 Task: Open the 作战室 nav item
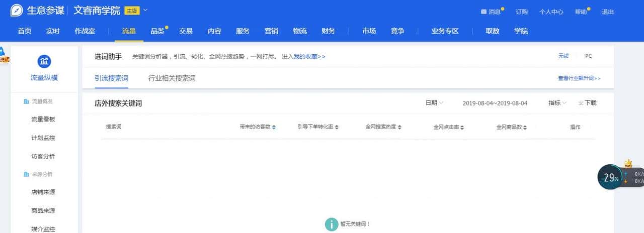pyautogui.click(x=85, y=31)
